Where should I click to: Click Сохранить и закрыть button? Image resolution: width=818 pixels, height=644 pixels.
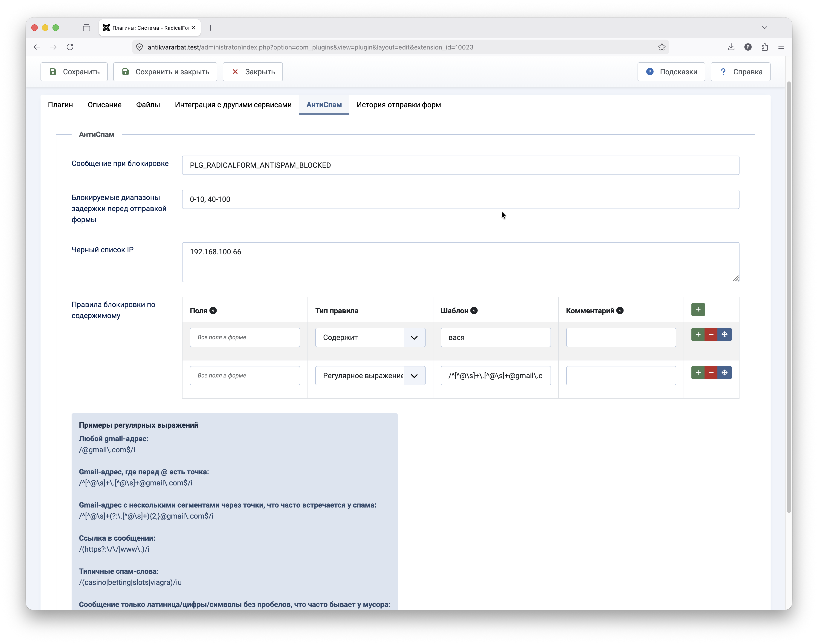[165, 72]
